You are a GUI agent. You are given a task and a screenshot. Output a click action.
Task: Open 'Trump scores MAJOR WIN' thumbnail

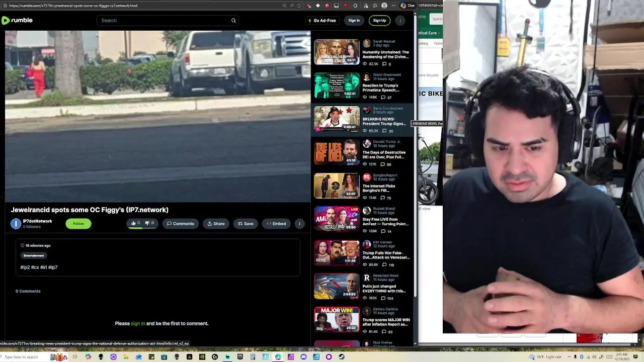tap(337, 319)
